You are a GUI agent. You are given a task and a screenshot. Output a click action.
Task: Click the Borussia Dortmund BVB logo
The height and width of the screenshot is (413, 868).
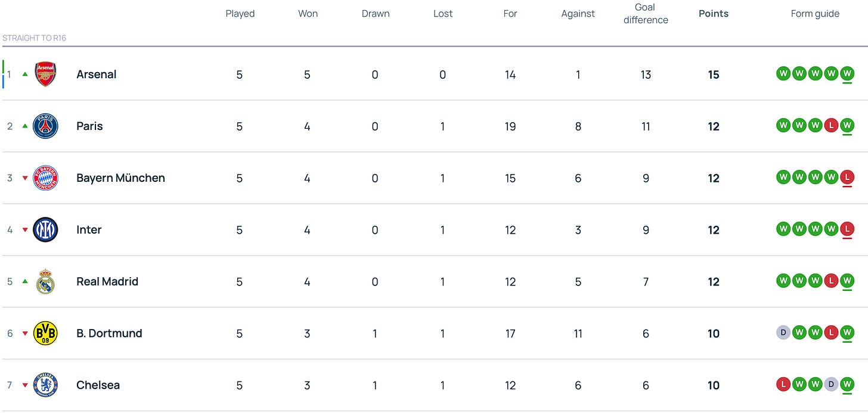(x=45, y=334)
